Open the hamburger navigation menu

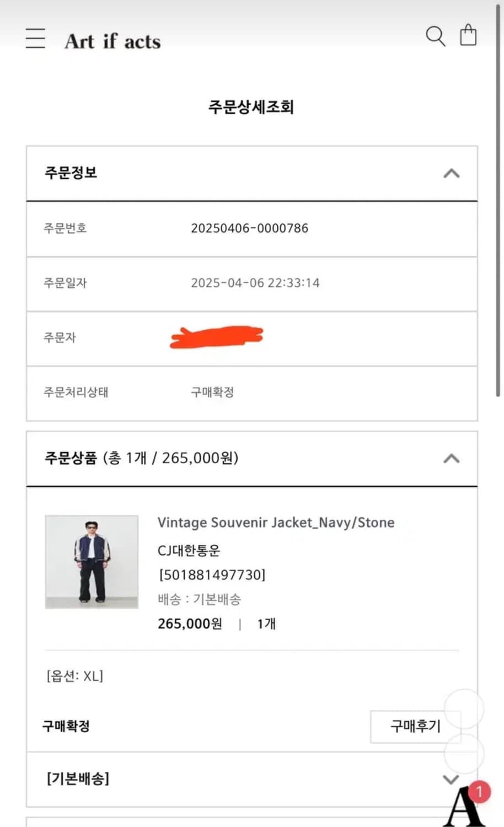click(36, 38)
